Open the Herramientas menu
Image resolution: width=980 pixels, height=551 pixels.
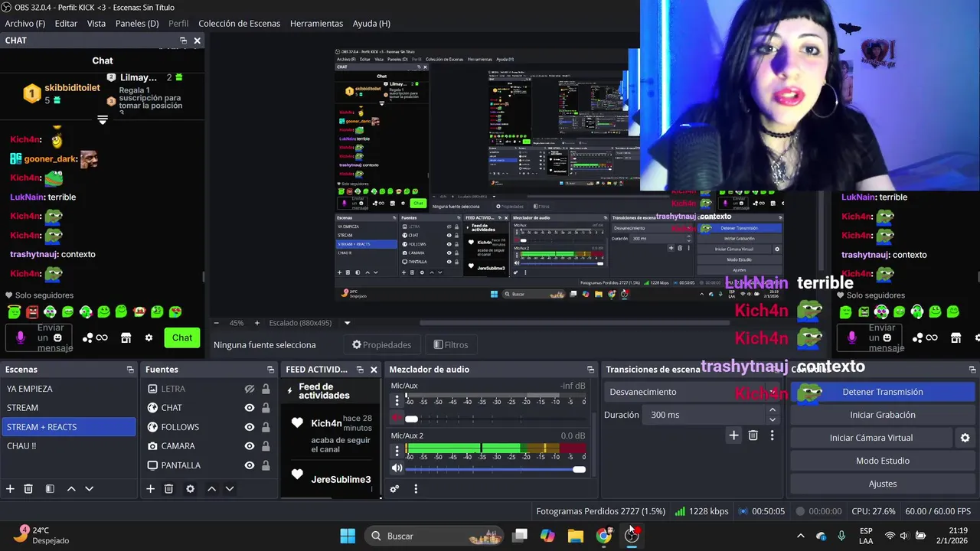pyautogui.click(x=316, y=24)
